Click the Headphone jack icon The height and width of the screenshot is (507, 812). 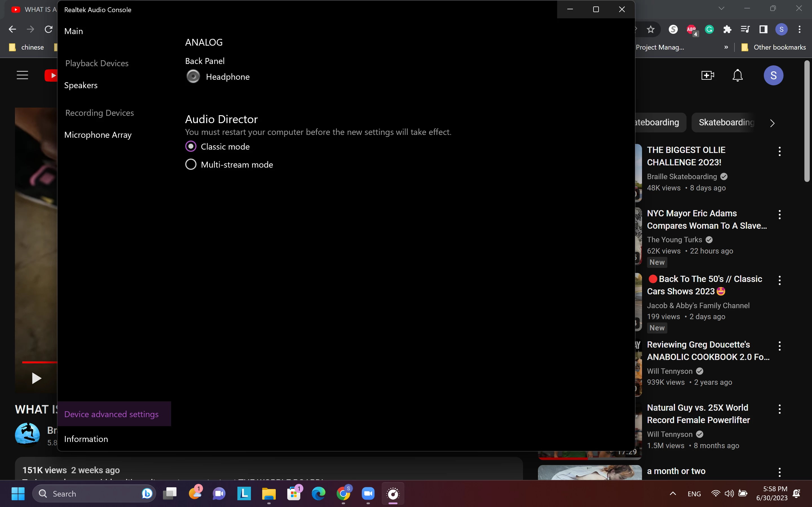click(193, 76)
